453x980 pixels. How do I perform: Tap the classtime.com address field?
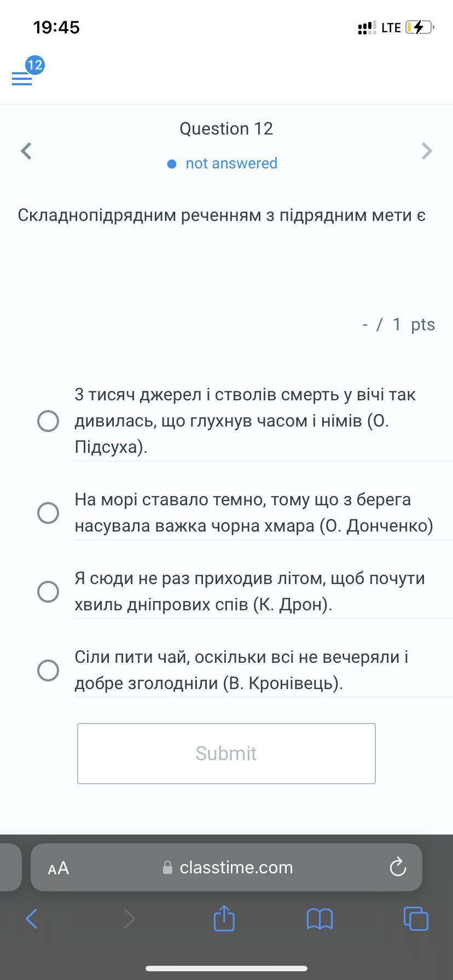click(236, 867)
